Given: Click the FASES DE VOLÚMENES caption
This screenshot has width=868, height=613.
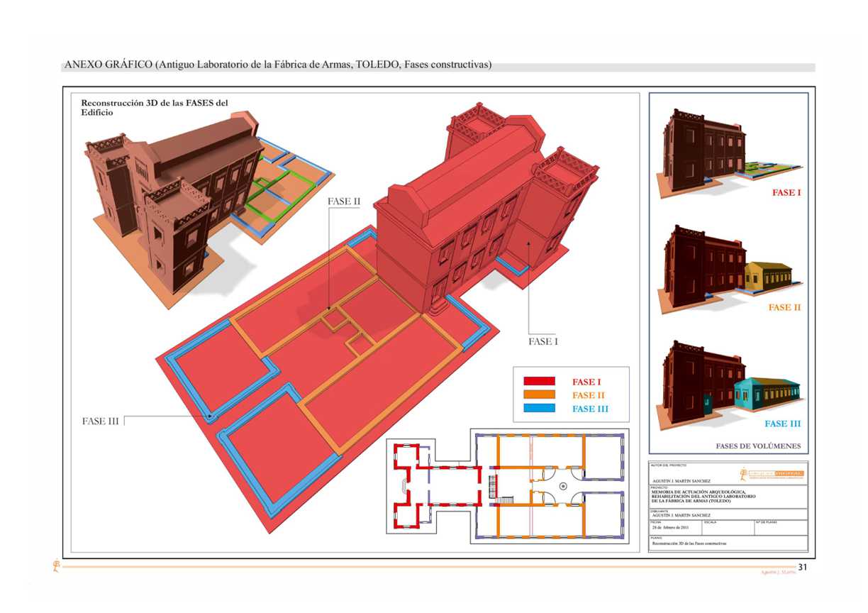Looking at the screenshot, I should [758, 446].
